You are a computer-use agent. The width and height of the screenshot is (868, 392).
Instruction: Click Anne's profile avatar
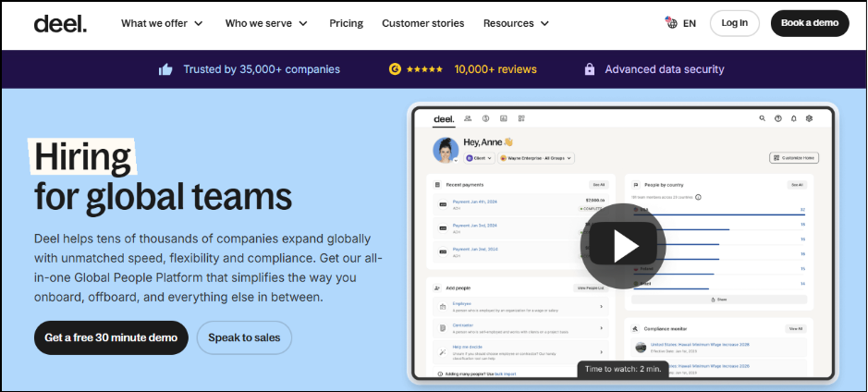click(x=446, y=150)
